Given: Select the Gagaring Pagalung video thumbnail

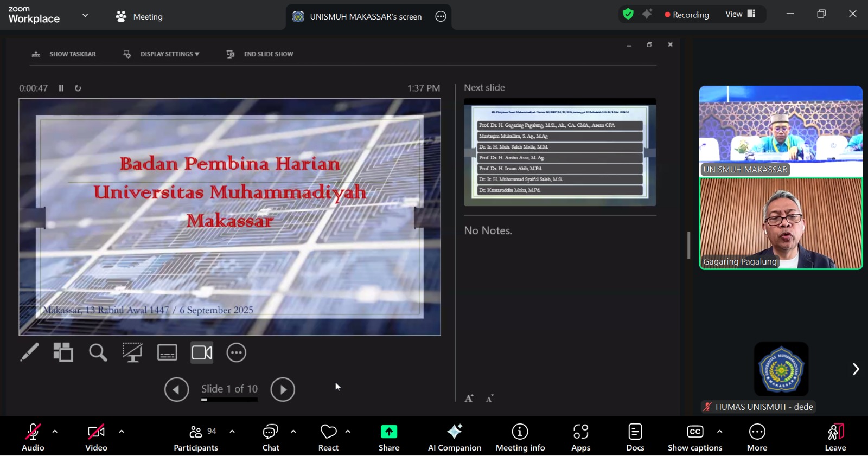Looking at the screenshot, I should pos(780,223).
